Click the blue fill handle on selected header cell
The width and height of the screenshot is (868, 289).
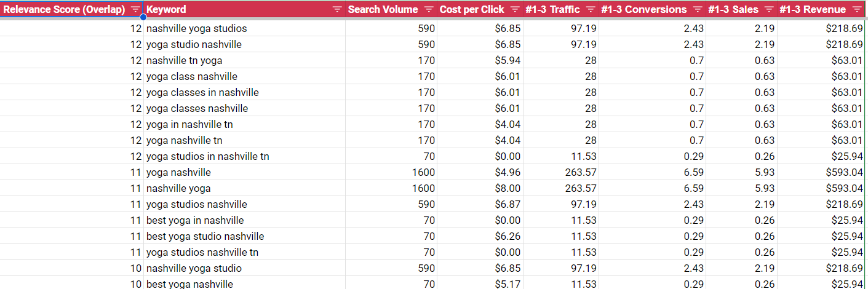coord(143,17)
